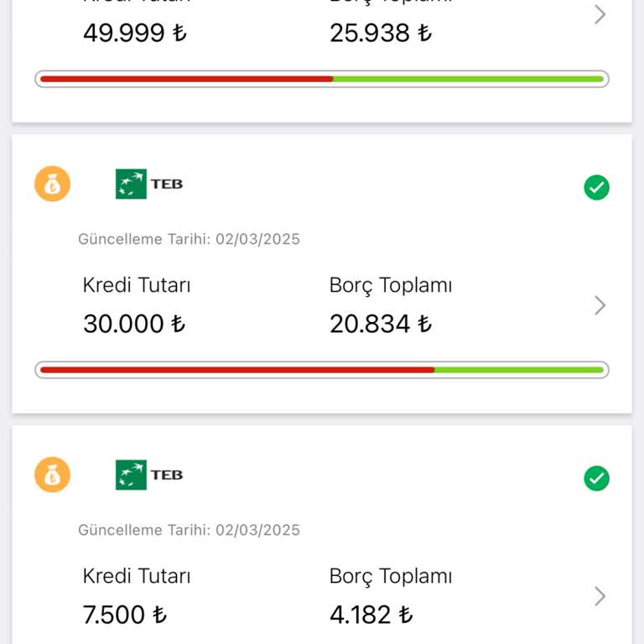Click the Borç Toplamı label above 20.834 ₺
The height and width of the screenshot is (644, 644).
point(391,285)
